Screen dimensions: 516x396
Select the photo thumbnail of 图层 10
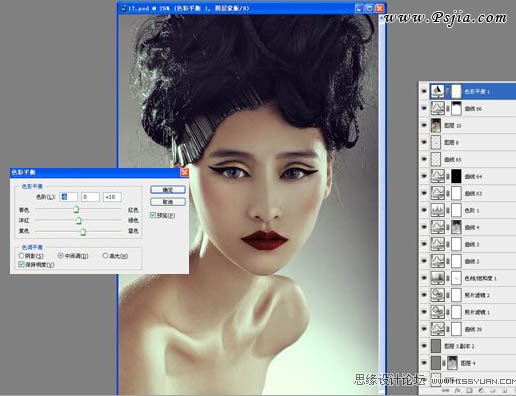(x=436, y=125)
